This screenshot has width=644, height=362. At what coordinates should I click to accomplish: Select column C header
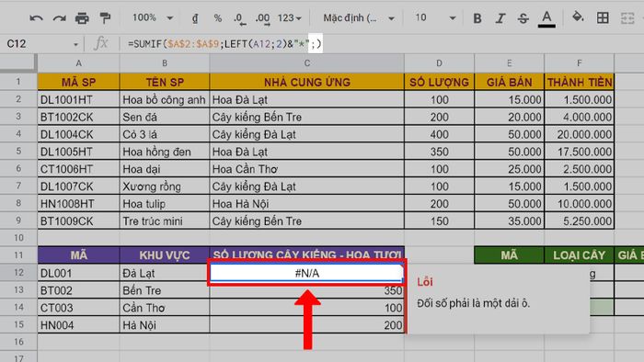click(x=306, y=63)
